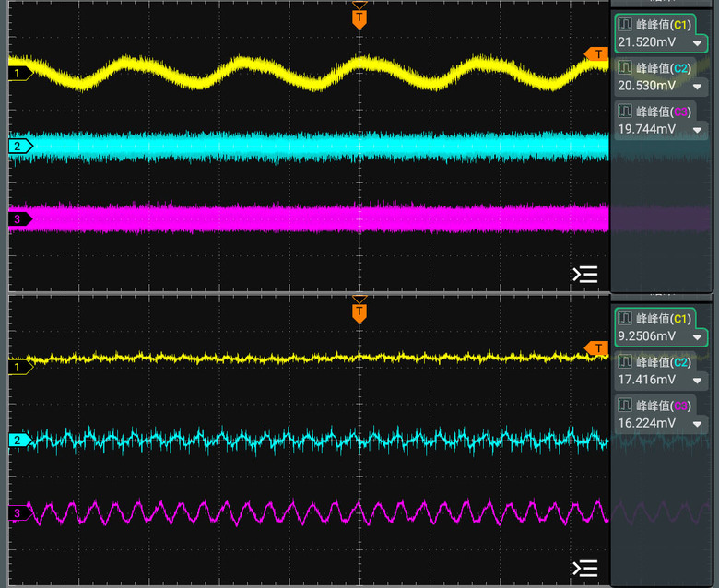Open the lower waveform panel menu icon
Viewport: 719px width, 588px height.
tap(585, 569)
